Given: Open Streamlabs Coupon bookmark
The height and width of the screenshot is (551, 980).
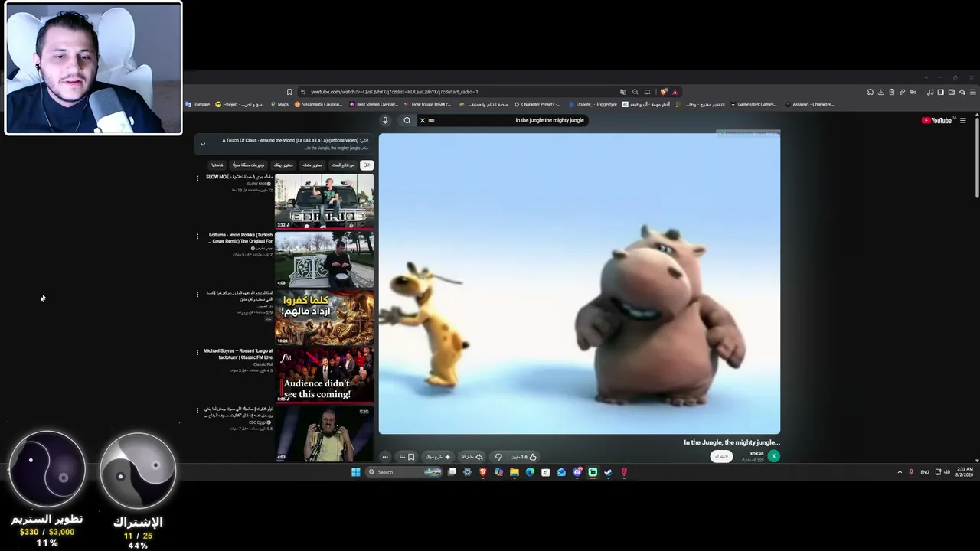Looking at the screenshot, I should tap(318, 104).
